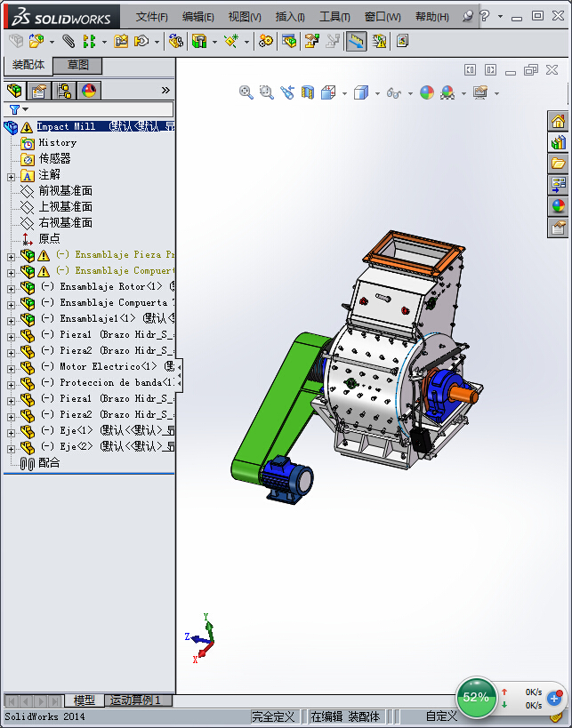
Task: Expand Ensamblaje Rotor<1> node
Action: (x=12, y=289)
